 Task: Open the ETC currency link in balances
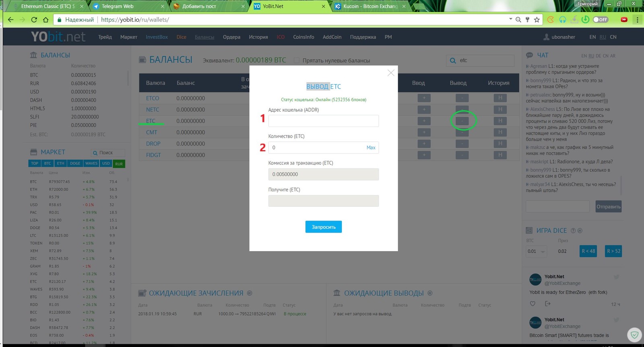coord(151,121)
